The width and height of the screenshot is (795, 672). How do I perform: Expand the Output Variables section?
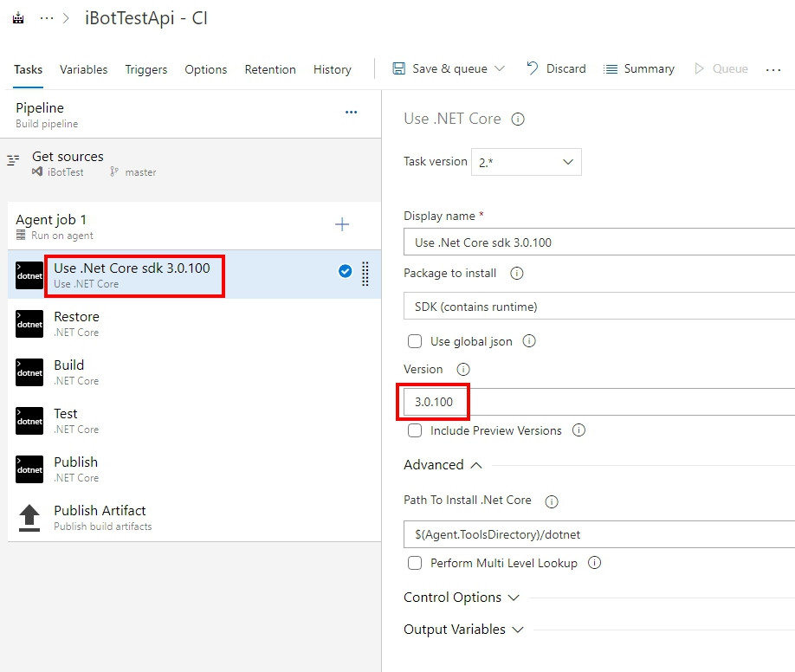pyautogui.click(x=463, y=630)
